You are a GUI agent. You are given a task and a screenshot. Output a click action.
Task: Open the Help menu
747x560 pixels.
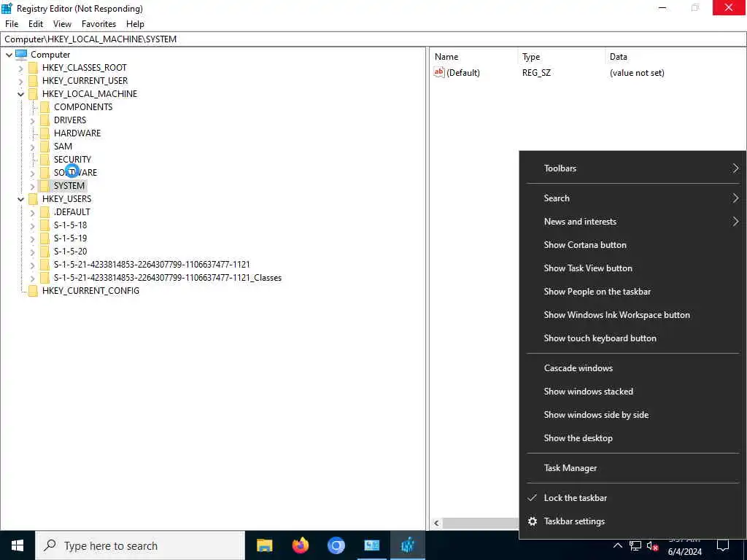(x=135, y=24)
